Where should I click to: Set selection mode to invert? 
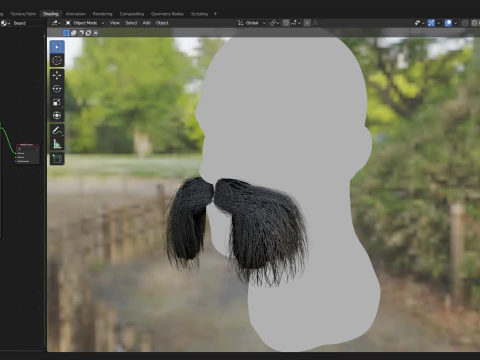pos(88,33)
